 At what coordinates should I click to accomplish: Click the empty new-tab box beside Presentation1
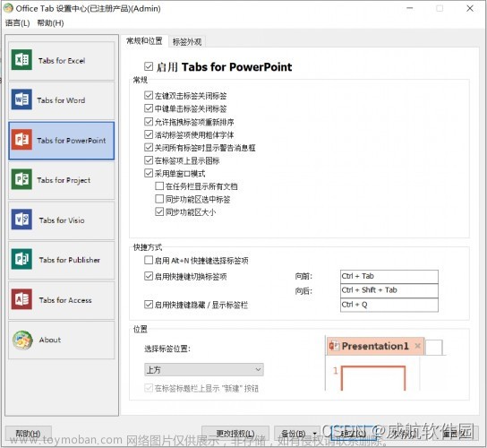433,348
